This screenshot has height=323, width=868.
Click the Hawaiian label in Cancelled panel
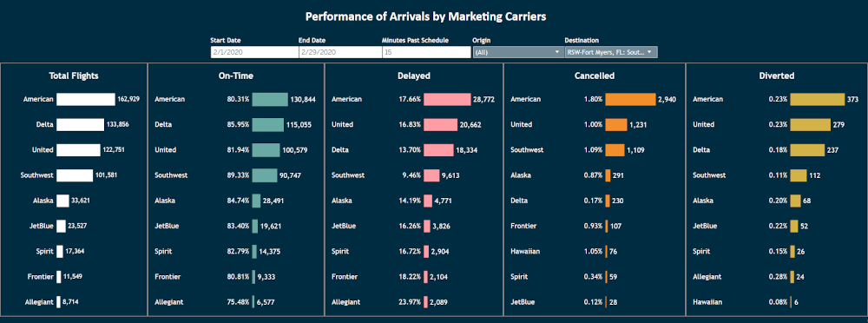[x=525, y=251]
